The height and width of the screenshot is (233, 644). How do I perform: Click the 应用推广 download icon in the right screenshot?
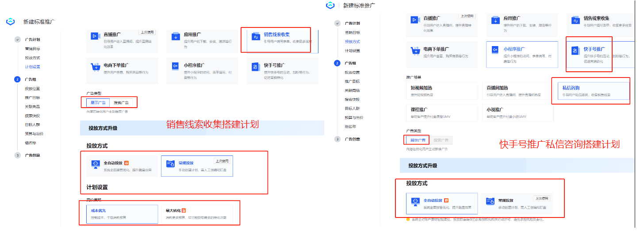click(x=496, y=20)
